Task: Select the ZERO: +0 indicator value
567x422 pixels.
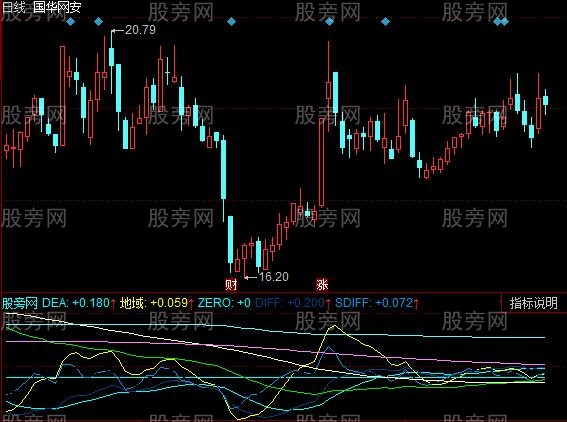Action: (x=224, y=303)
